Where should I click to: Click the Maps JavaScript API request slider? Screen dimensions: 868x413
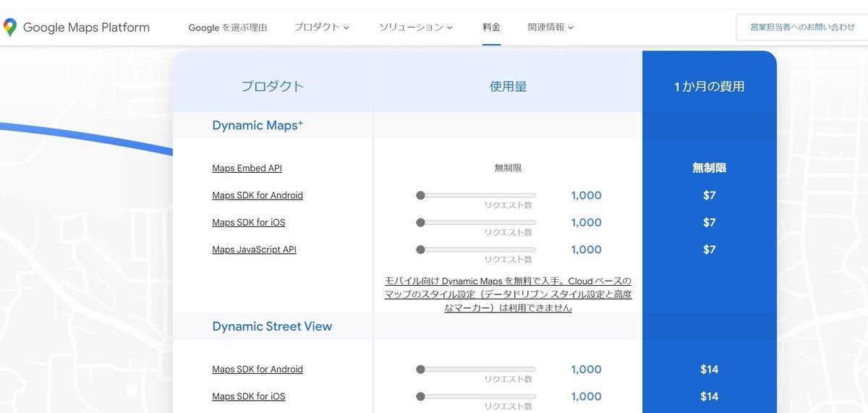pyautogui.click(x=476, y=250)
